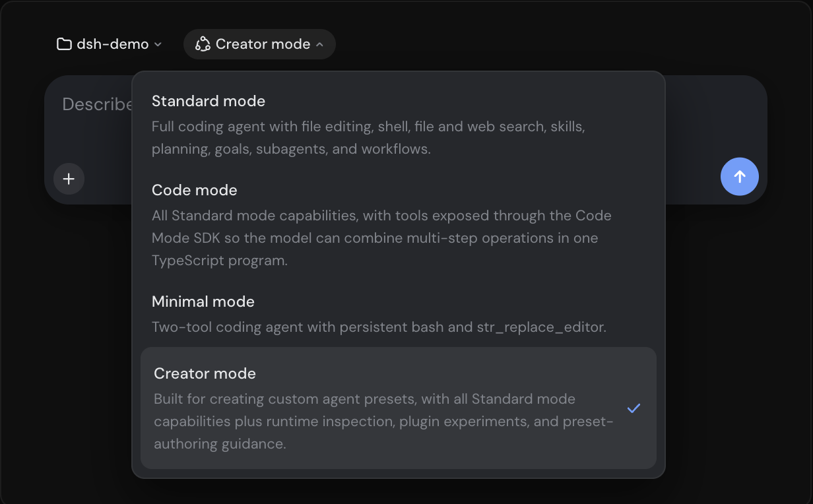The width and height of the screenshot is (813, 504).
Task: Select Code mode option
Action: (x=399, y=224)
